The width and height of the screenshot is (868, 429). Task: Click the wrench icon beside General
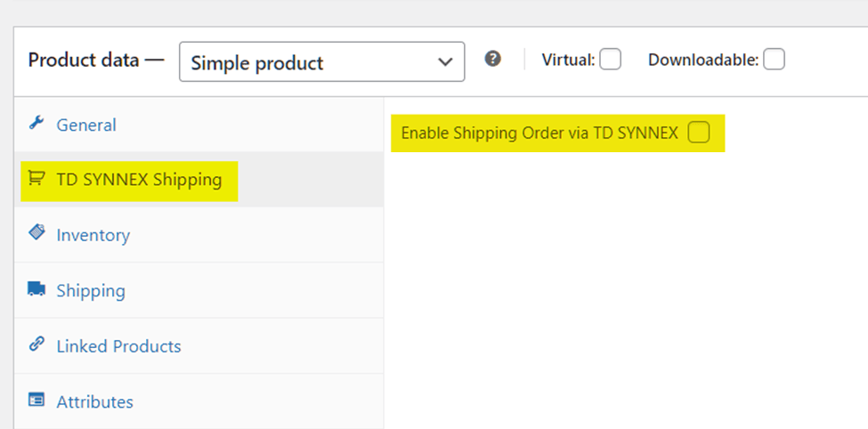click(37, 124)
